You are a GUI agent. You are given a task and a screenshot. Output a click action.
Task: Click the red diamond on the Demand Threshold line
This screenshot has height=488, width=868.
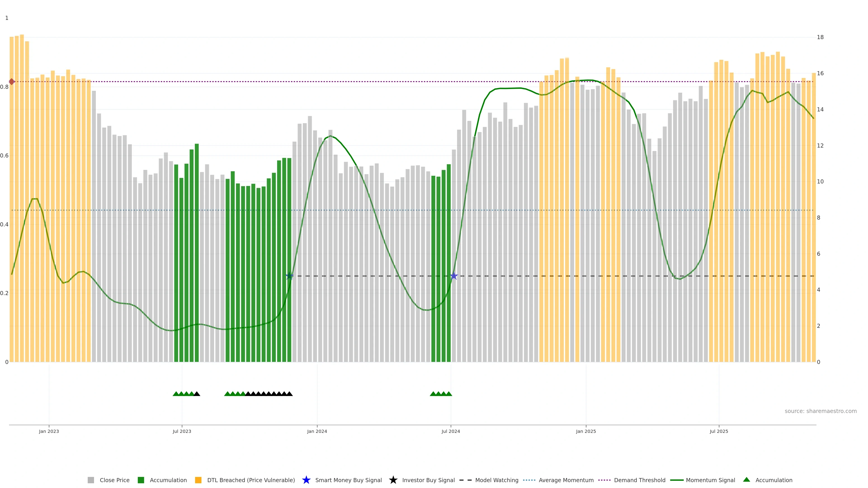pos(12,82)
